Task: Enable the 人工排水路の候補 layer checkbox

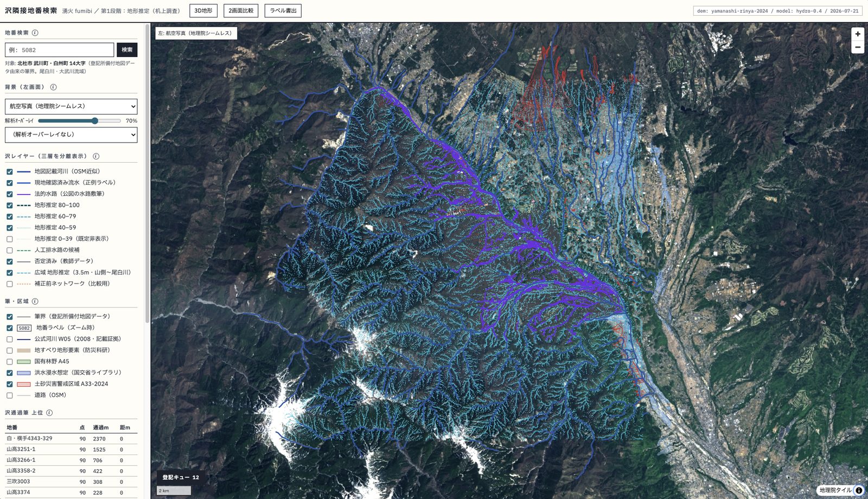Action: pyautogui.click(x=10, y=250)
